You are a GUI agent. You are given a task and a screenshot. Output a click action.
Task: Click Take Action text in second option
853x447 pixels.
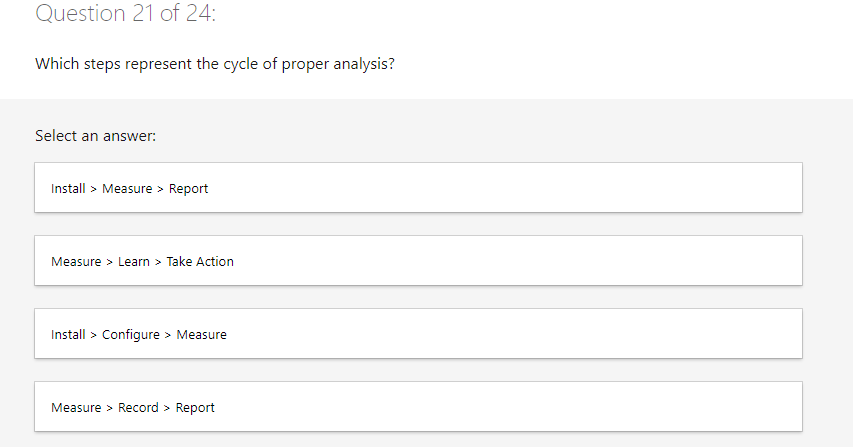point(200,262)
